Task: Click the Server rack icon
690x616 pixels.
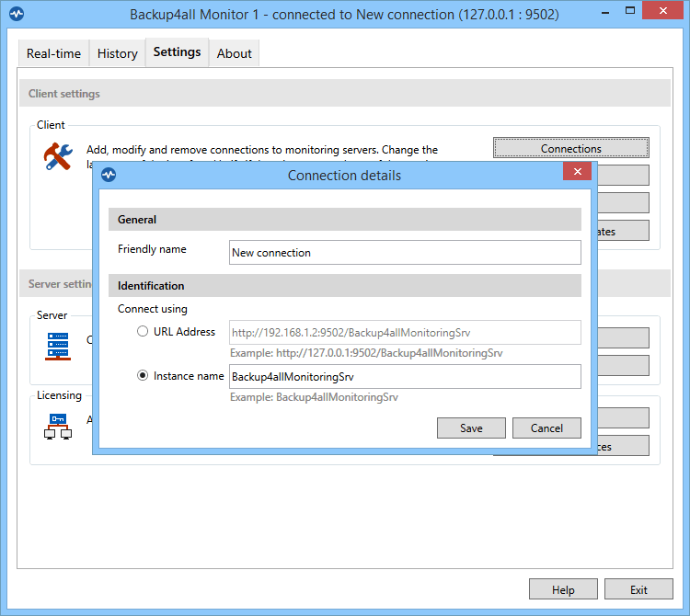Action: pyautogui.click(x=58, y=346)
